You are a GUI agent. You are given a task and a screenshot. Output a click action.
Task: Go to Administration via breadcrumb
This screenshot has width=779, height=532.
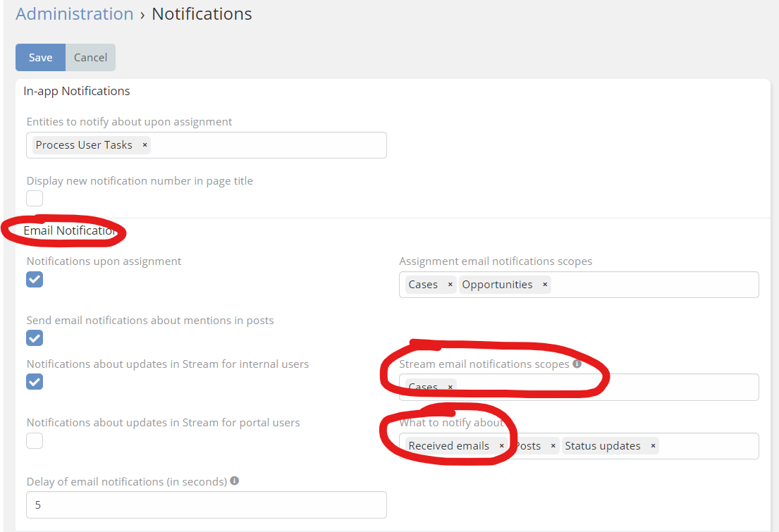click(x=75, y=14)
